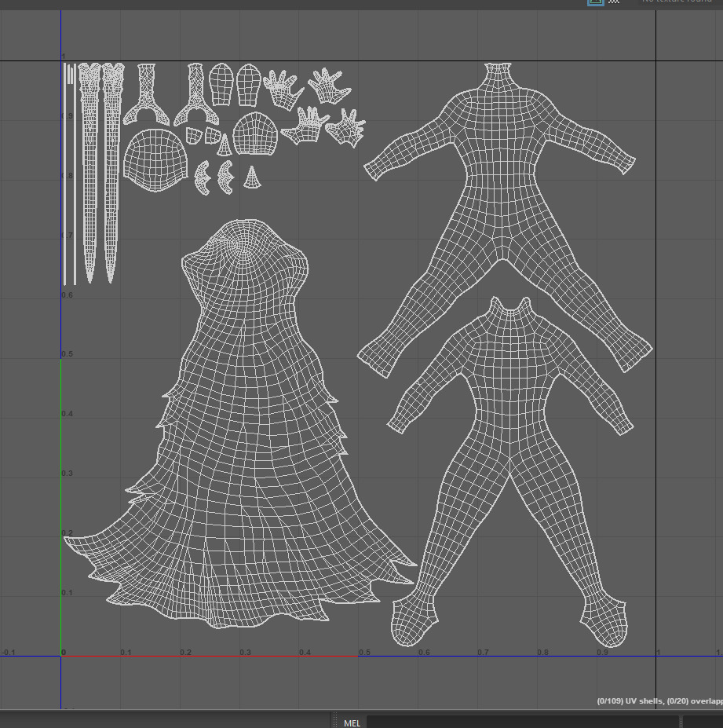Select the left crescent-shaped UV shell
Screen dimensions: 723x728
pos(203,177)
